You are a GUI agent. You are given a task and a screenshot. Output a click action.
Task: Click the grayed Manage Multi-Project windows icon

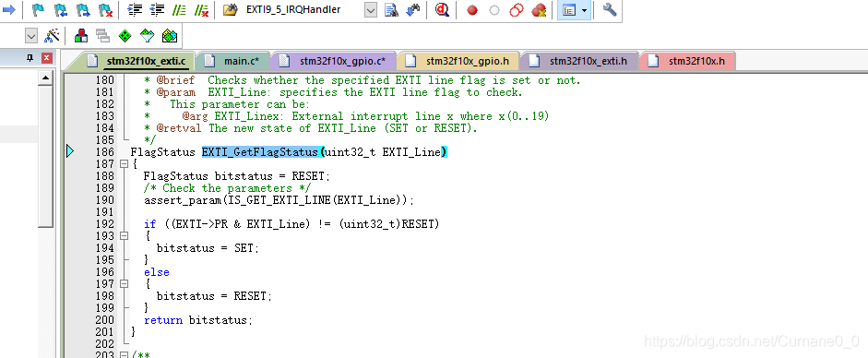coord(103,37)
